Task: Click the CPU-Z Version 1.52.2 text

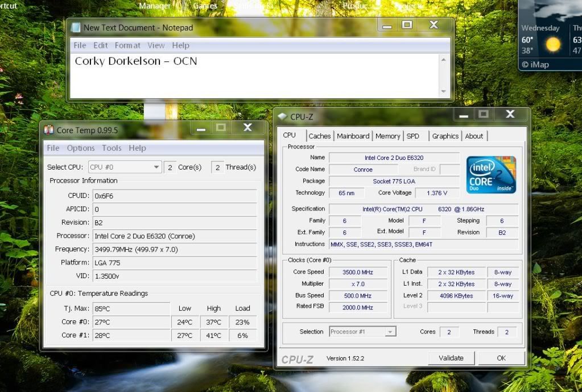Action: coord(345,358)
